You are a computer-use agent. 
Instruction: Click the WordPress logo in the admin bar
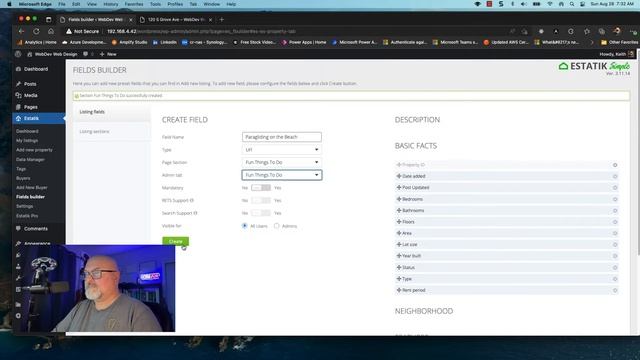[x=18, y=54]
